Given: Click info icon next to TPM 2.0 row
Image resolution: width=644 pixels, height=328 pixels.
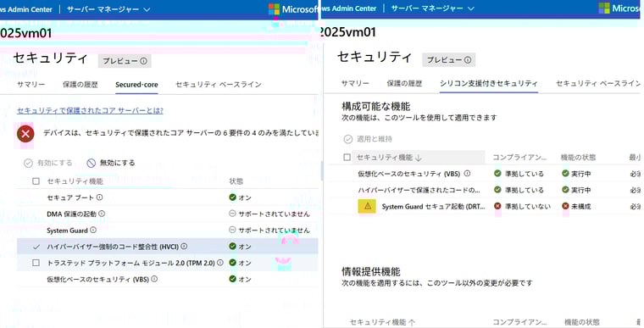Looking at the screenshot, I should pyautogui.click(x=220, y=262).
